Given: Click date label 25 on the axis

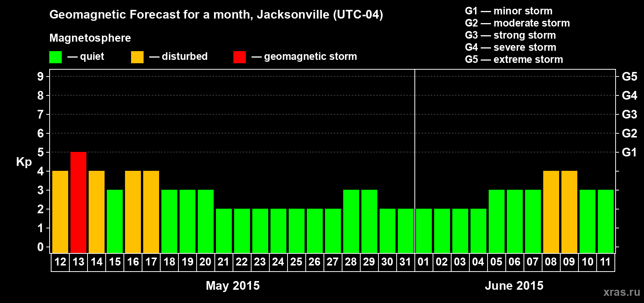Looking at the screenshot, I should click(x=297, y=262).
